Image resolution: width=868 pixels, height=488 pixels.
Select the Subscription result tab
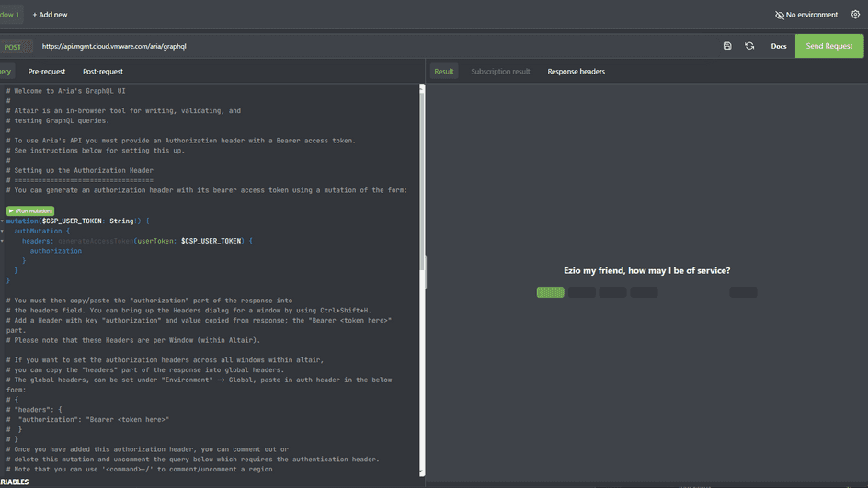[500, 72]
